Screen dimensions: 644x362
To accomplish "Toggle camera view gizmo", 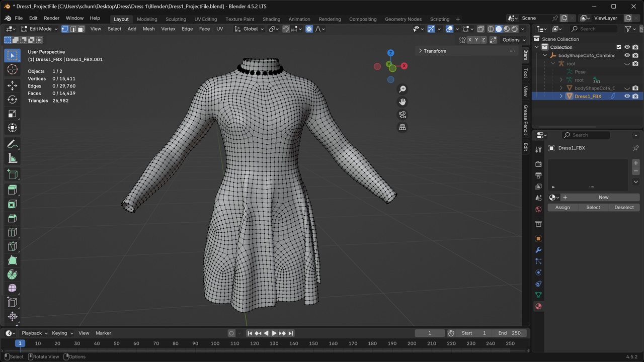I will click(403, 115).
